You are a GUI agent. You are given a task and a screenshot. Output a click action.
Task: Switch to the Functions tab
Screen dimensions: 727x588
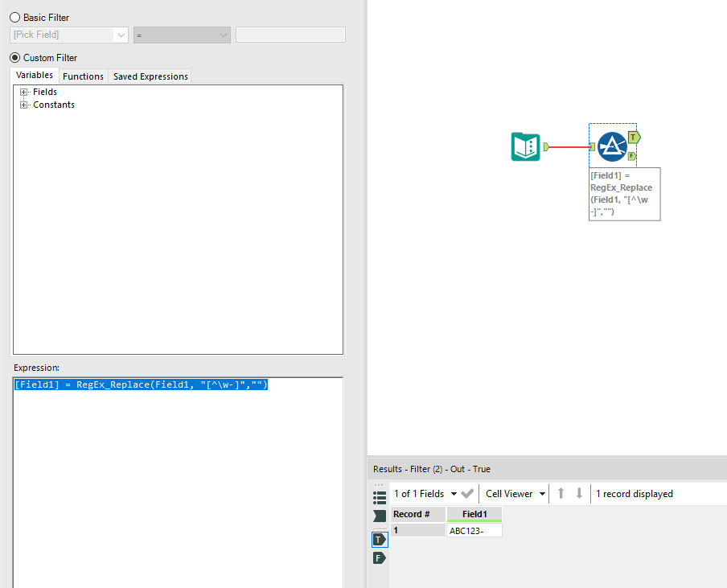[x=83, y=76]
